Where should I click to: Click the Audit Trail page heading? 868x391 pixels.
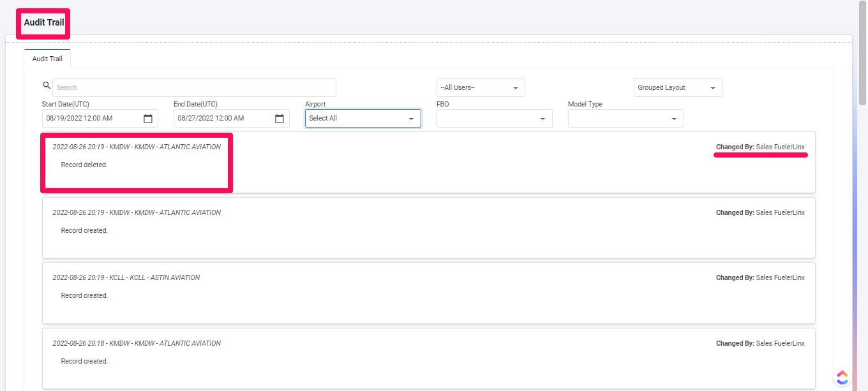[44, 23]
